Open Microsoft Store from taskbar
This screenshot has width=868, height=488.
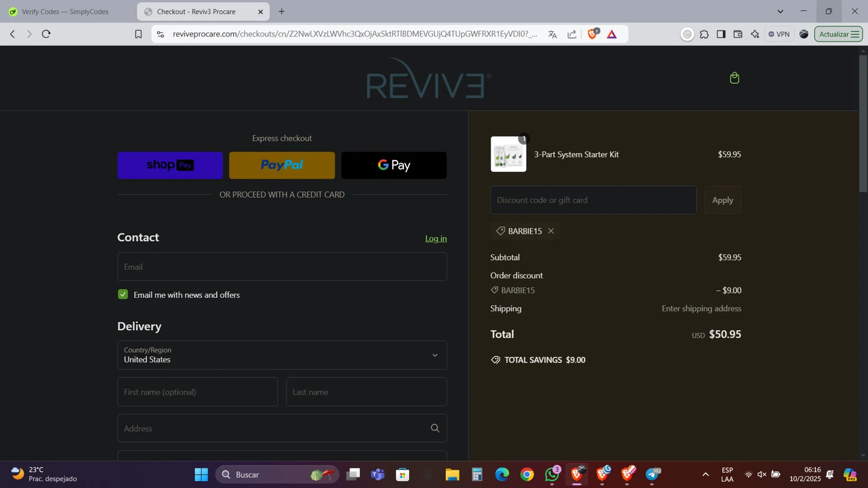pos(403,475)
